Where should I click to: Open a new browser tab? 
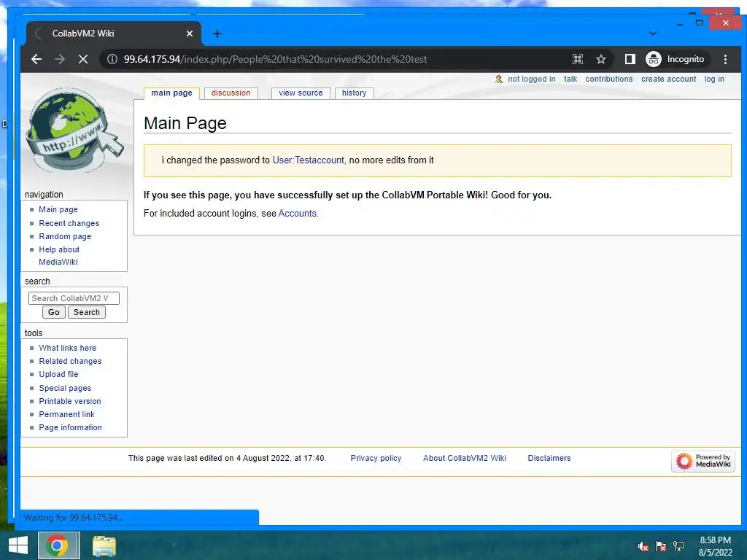tap(217, 34)
